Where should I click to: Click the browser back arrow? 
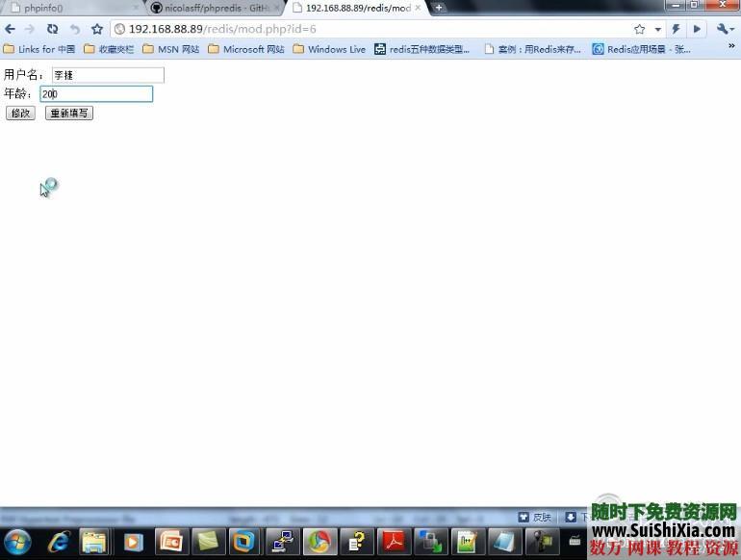tap(10, 29)
